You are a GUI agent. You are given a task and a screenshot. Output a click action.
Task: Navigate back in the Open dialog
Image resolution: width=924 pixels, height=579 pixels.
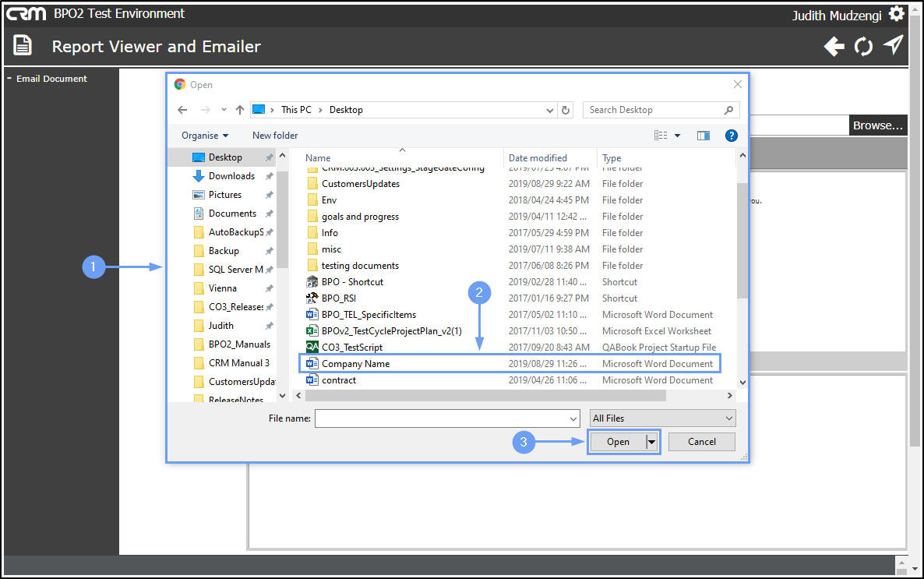click(182, 110)
